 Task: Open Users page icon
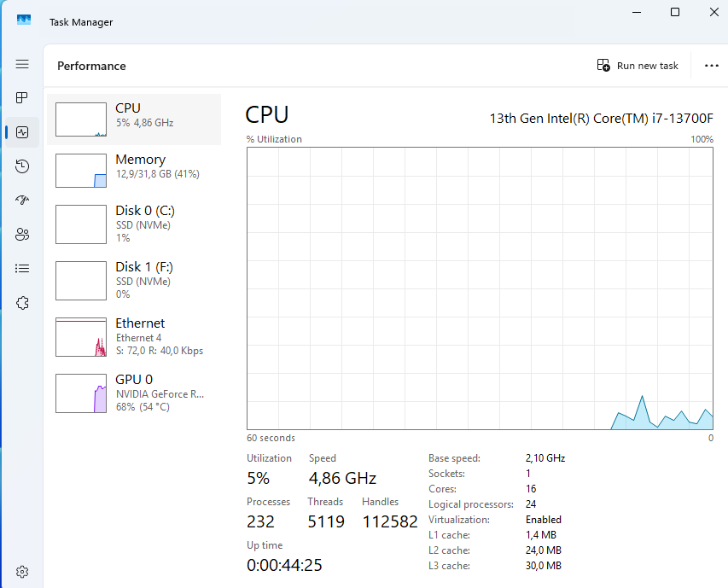(22, 235)
